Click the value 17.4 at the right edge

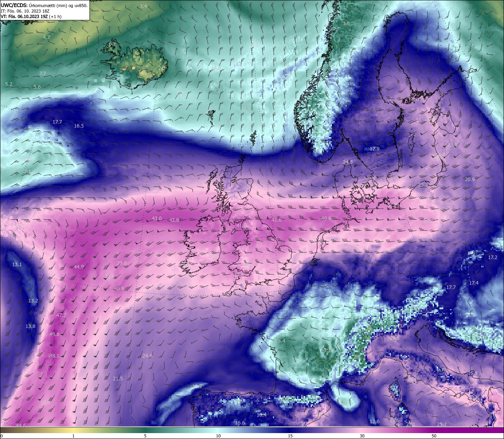474,283
